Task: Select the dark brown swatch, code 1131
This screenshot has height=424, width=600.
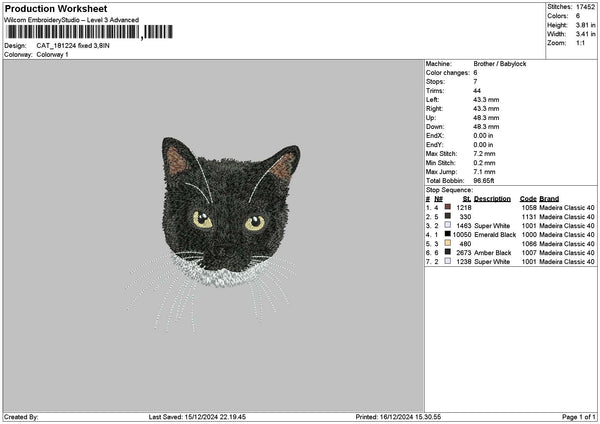Action: (447, 216)
